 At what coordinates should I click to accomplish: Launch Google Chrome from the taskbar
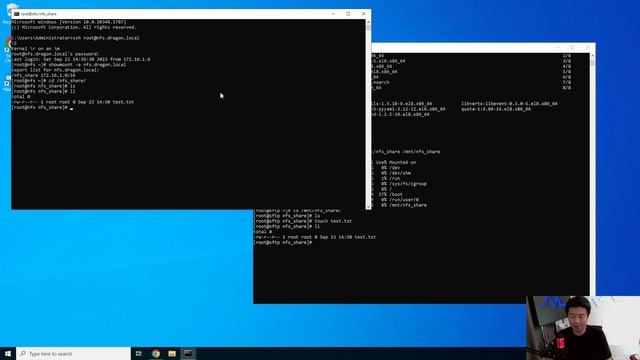pos(156,353)
